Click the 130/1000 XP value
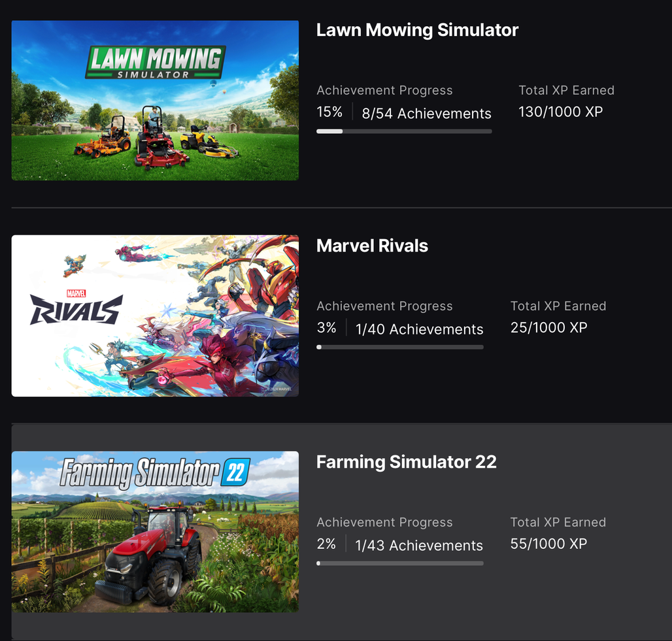Screen dimensions: 672x641 561,112
